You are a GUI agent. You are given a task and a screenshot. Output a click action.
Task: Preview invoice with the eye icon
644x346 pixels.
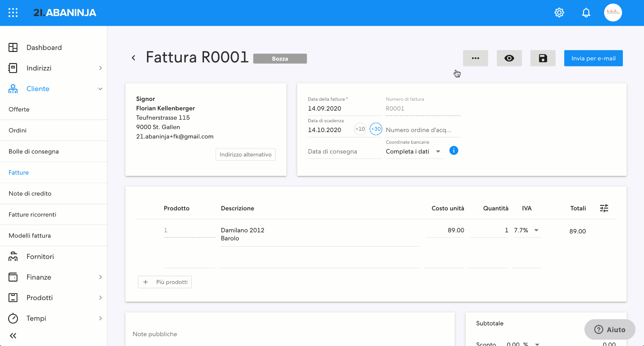click(509, 58)
